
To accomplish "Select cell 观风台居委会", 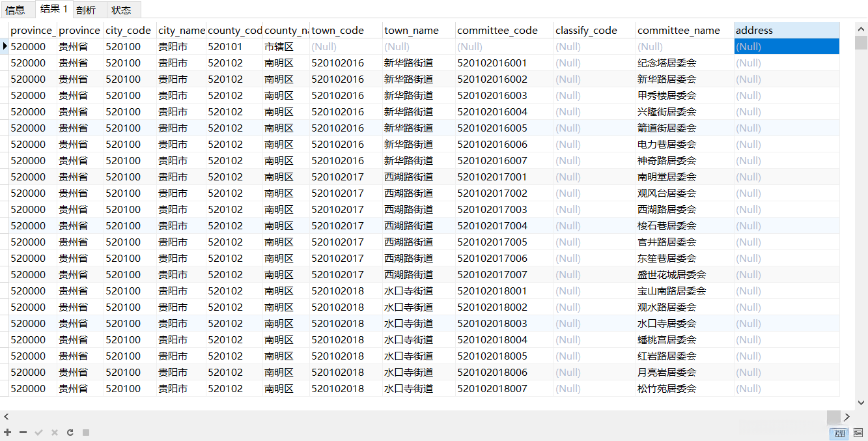I will tap(684, 193).
